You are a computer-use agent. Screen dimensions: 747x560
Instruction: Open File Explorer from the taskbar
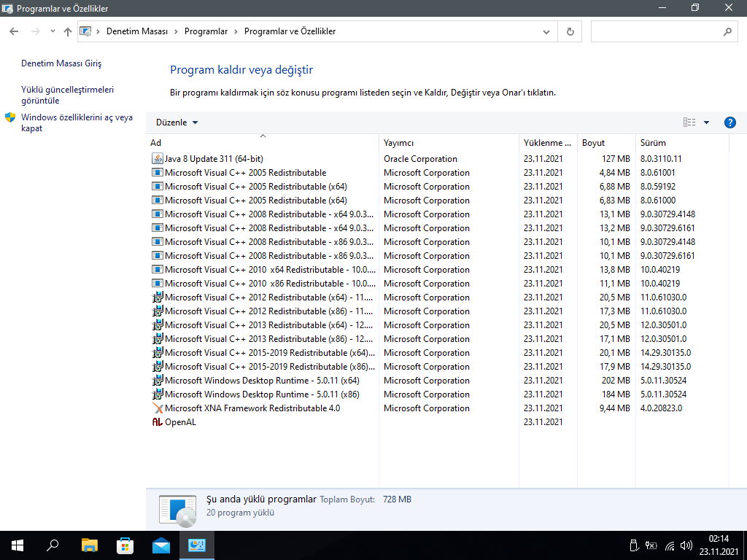point(90,545)
